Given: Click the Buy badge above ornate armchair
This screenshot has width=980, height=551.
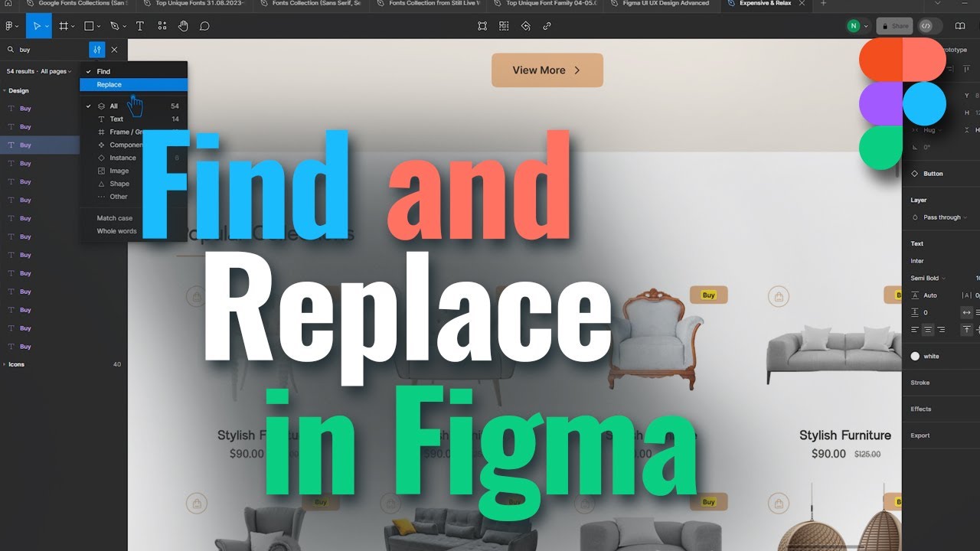Looking at the screenshot, I should coord(709,295).
